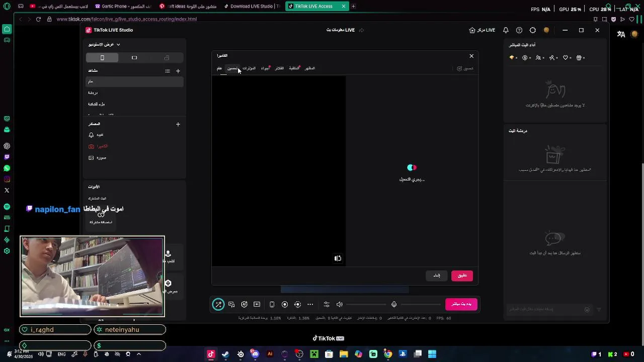The height and width of the screenshot is (362, 644).
Task: Switch to the المؤثرات tab
Action: (249, 68)
